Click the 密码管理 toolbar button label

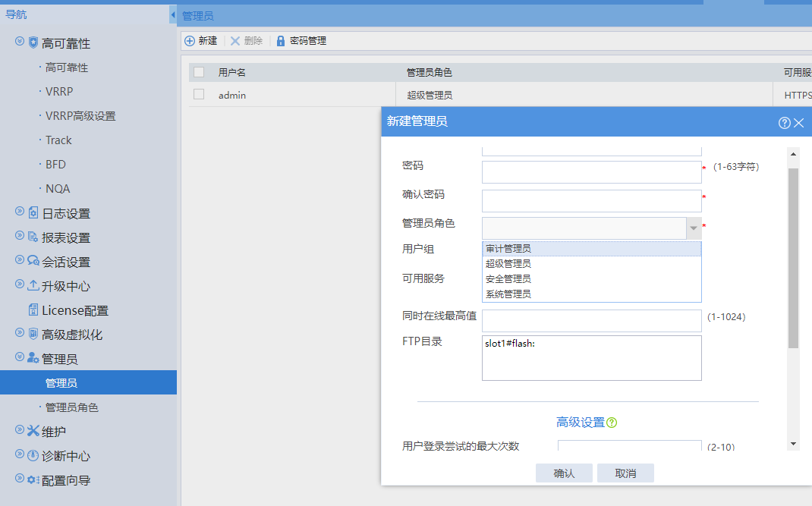308,41
